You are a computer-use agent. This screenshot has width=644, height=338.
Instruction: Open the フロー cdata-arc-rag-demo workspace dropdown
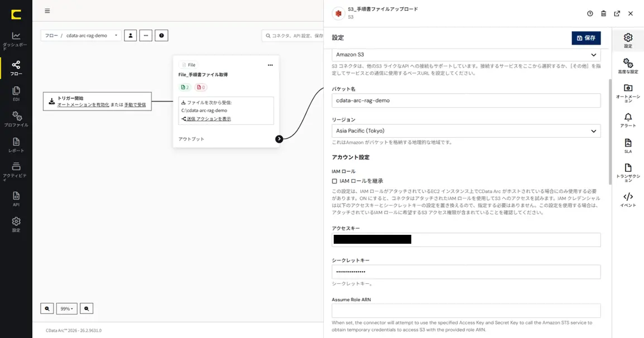81,35
